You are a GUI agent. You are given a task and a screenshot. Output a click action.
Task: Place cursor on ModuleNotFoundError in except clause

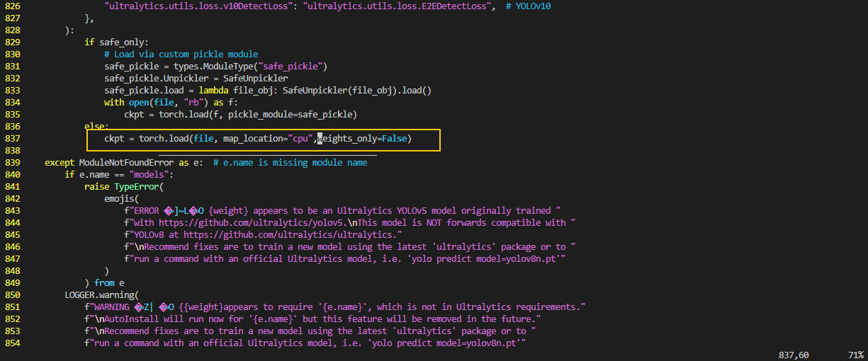click(123, 162)
